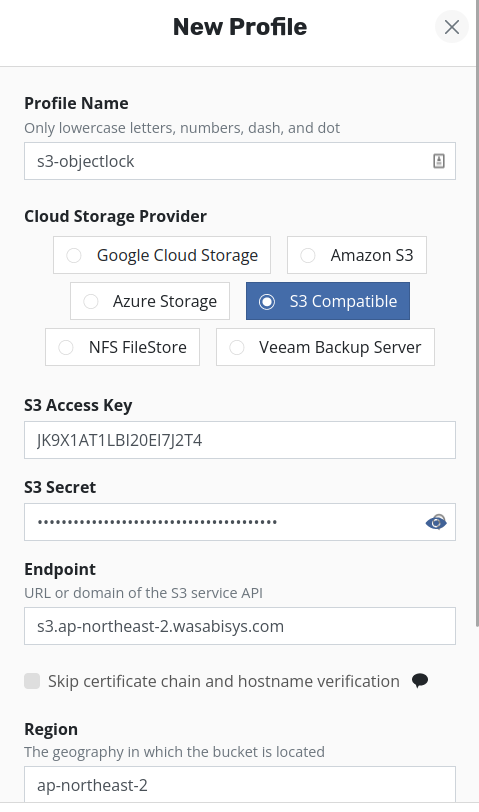Click the New Profile heading
The height and width of the screenshot is (812, 479).
pos(240,27)
